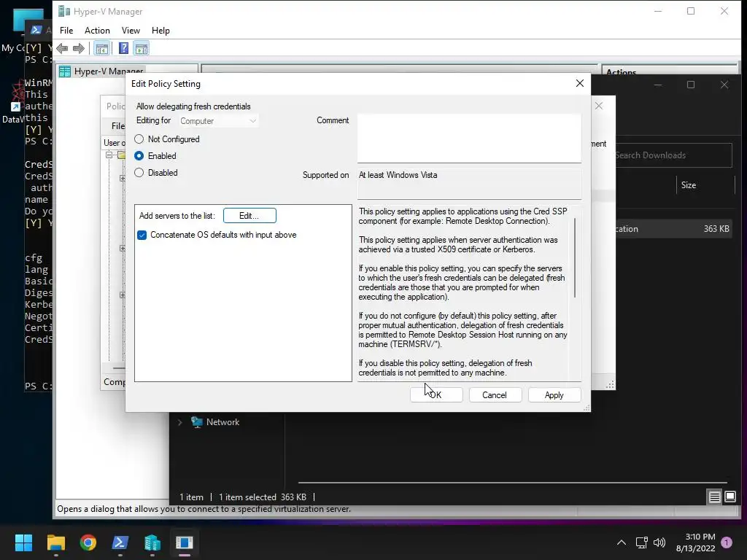Click Show/Hide Console Tree toolbar icon
The image size is (747, 560).
[x=101, y=48]
